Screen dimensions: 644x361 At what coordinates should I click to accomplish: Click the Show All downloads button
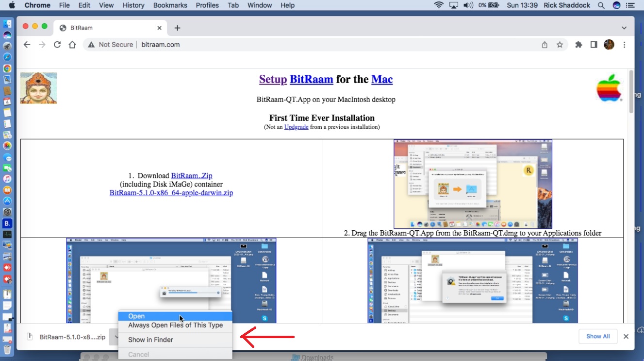click(x=598, y=336)
